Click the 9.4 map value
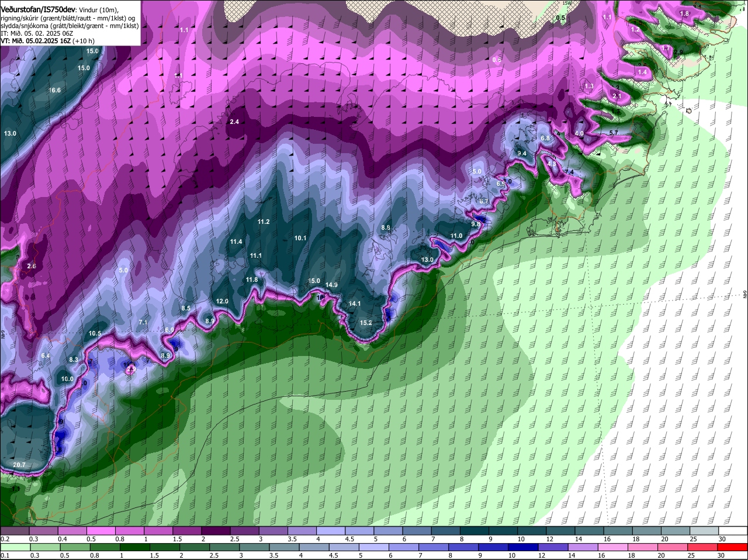 522,153
